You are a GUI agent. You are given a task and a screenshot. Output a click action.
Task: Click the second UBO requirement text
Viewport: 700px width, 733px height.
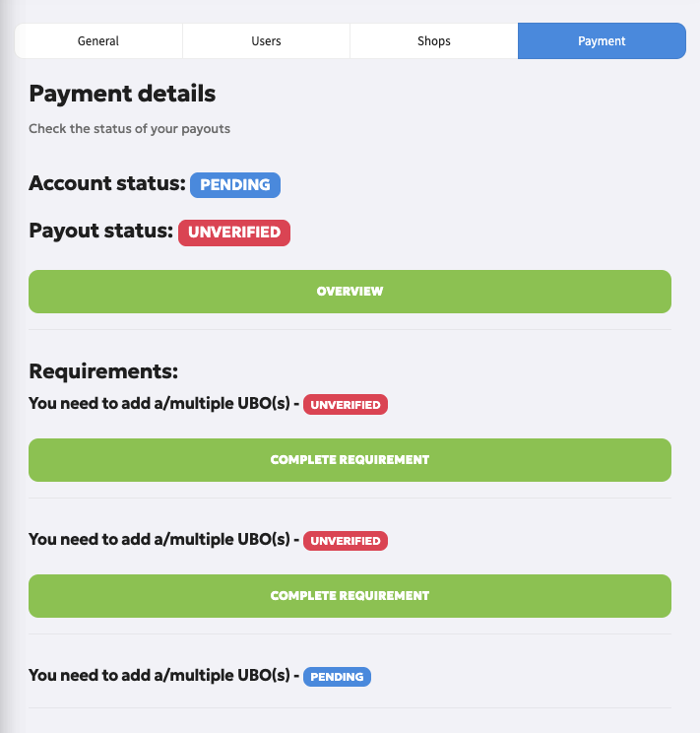click(161, 540)
